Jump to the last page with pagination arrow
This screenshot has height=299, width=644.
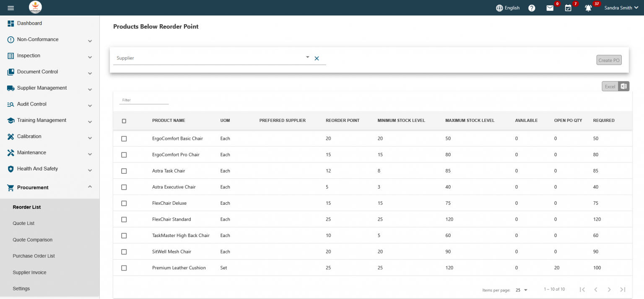(623, 289)
